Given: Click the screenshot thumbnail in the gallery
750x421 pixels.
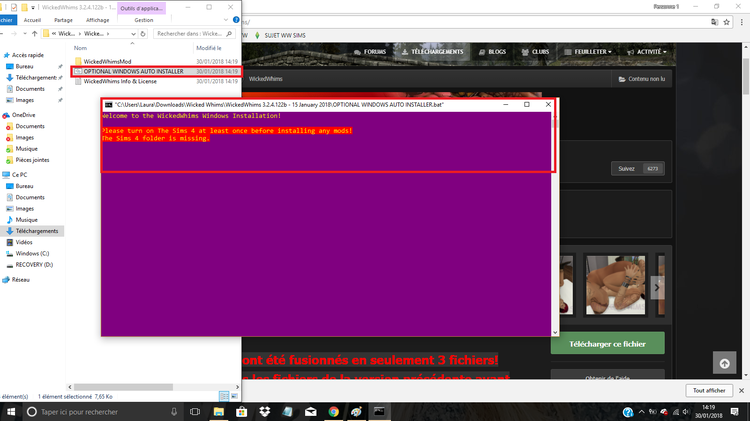Looking at the screenshot, I should pos(616,285).
